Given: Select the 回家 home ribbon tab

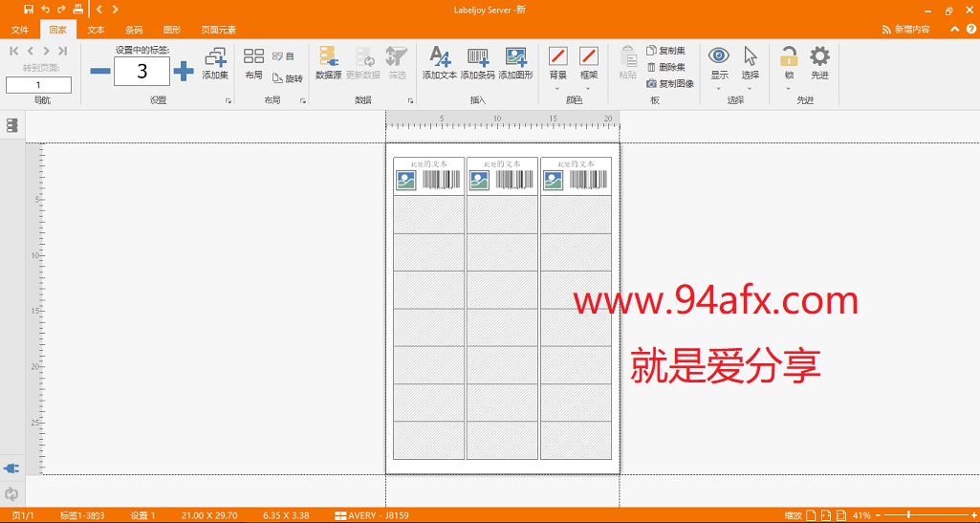Looking at the screenshot, I should [x=58, y=30].
